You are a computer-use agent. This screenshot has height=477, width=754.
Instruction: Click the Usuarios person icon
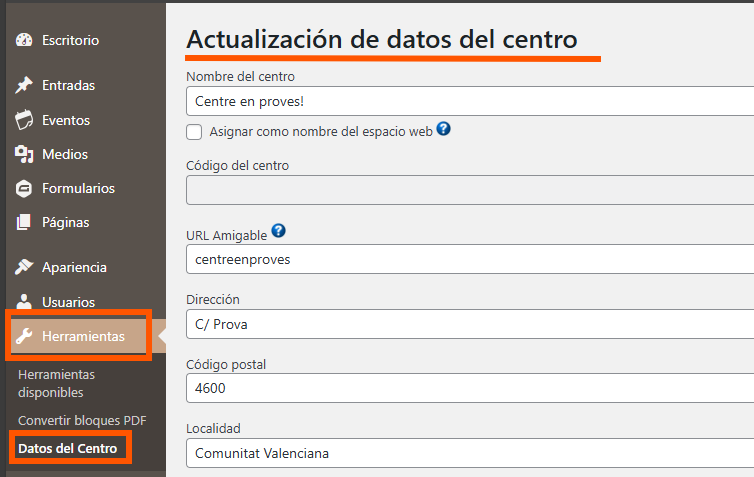(x=25, y=301)
